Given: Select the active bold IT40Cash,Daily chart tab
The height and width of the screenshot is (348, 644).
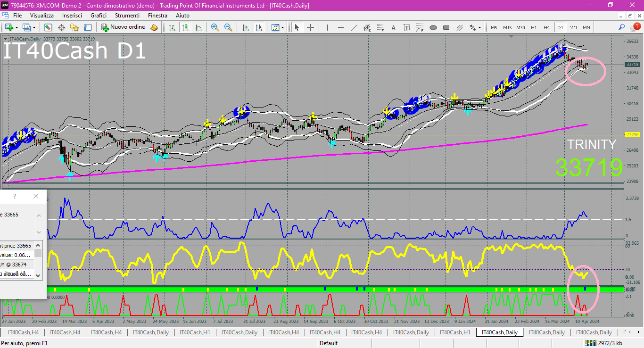Looking at the screenshot, I should click(499, 332).
